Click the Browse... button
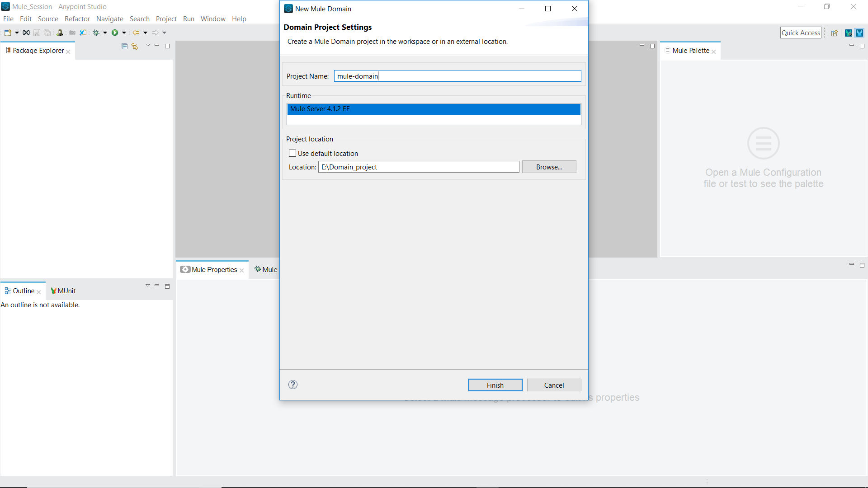868x488 pixels. [x=549, y=167]
